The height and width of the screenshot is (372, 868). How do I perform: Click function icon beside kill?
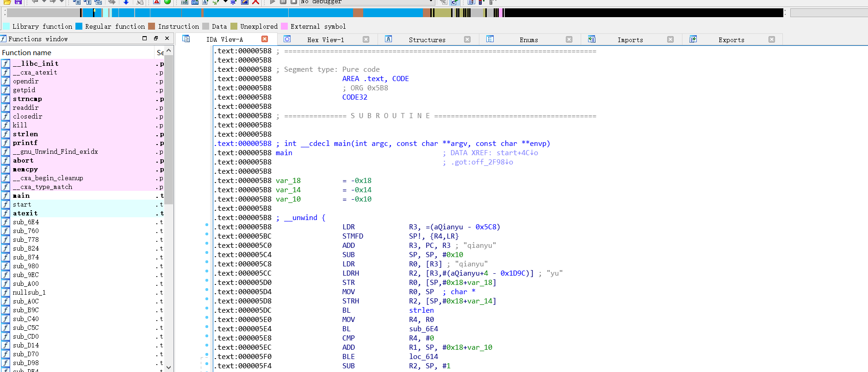(6, 125)
